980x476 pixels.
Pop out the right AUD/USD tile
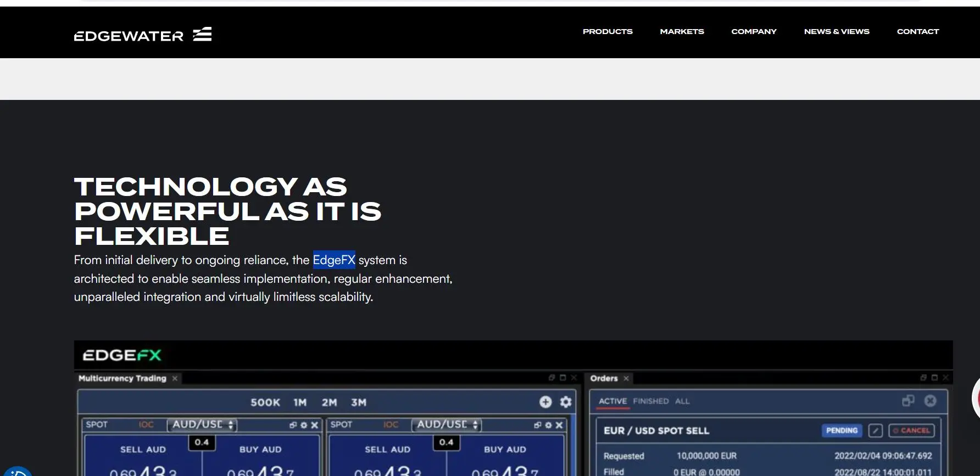tap(538, 425)
